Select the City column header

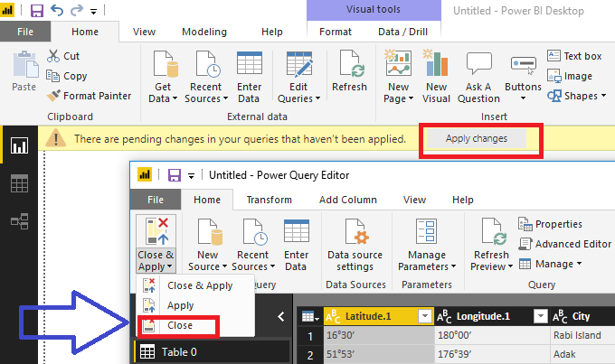[x=582, y=316]
